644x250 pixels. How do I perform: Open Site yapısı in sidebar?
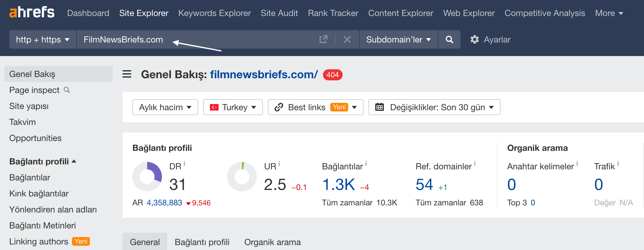pos(29,106)
